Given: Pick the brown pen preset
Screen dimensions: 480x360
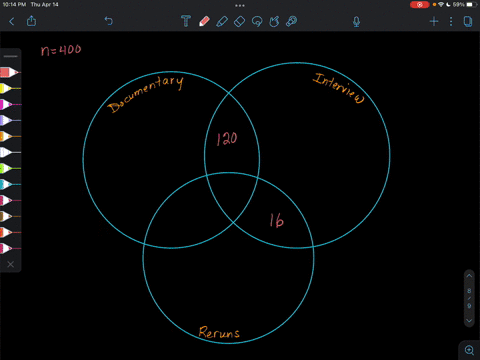Looking at the screenshot, I should [10, 216].
